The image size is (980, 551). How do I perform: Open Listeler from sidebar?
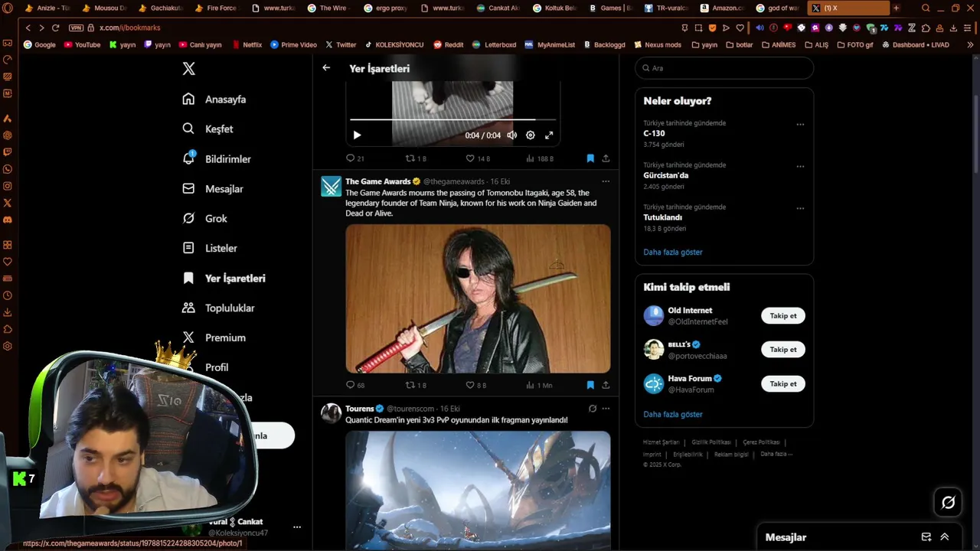[210, 249]
